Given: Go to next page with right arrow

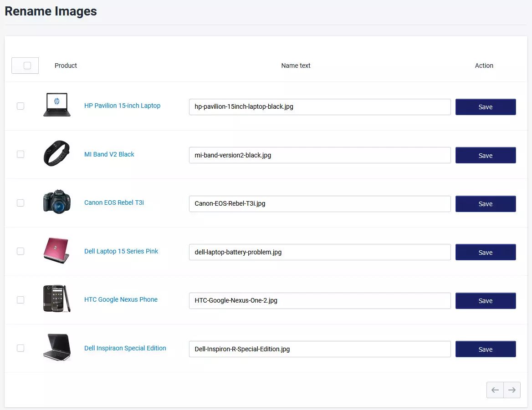Looking at the screenshot, I should coord(512,390).
